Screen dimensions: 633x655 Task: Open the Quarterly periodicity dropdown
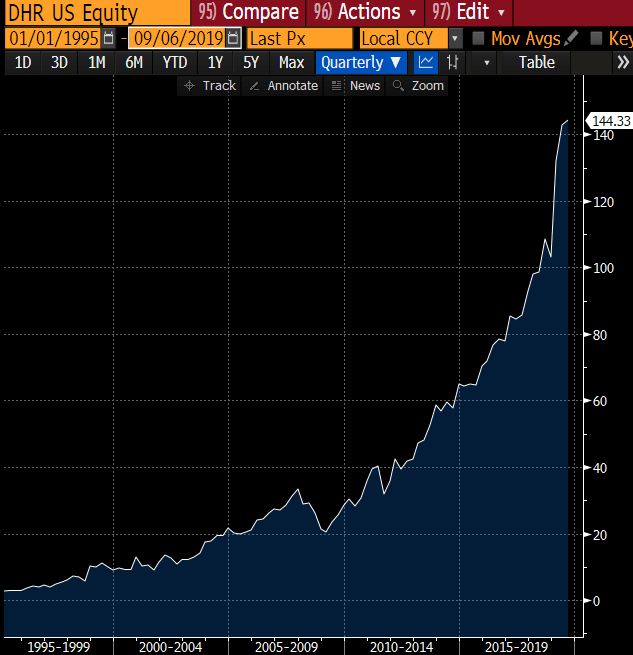click(361, 62)
